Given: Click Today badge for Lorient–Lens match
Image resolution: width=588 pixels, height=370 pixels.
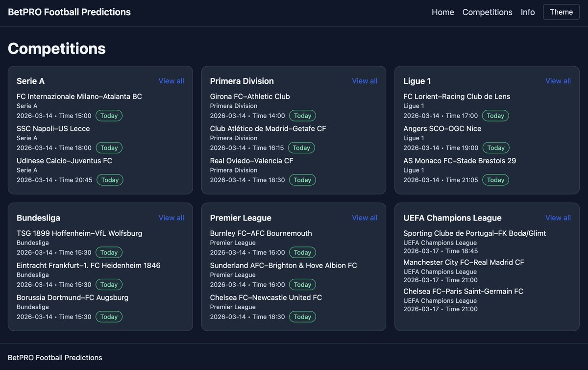Looking at the screenshot, I should [495, 116].
